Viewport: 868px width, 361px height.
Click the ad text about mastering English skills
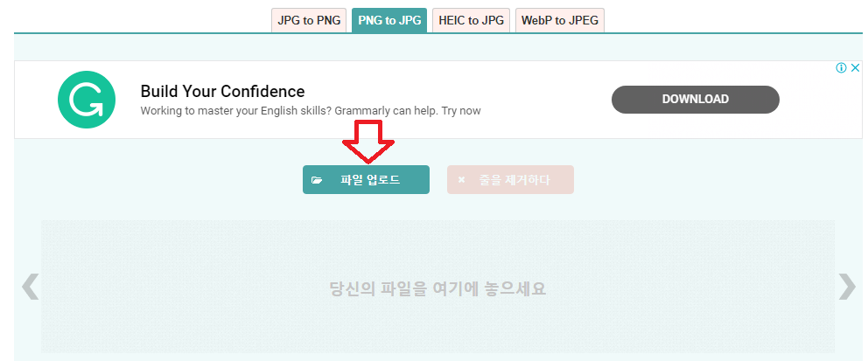tap(311, 110)
